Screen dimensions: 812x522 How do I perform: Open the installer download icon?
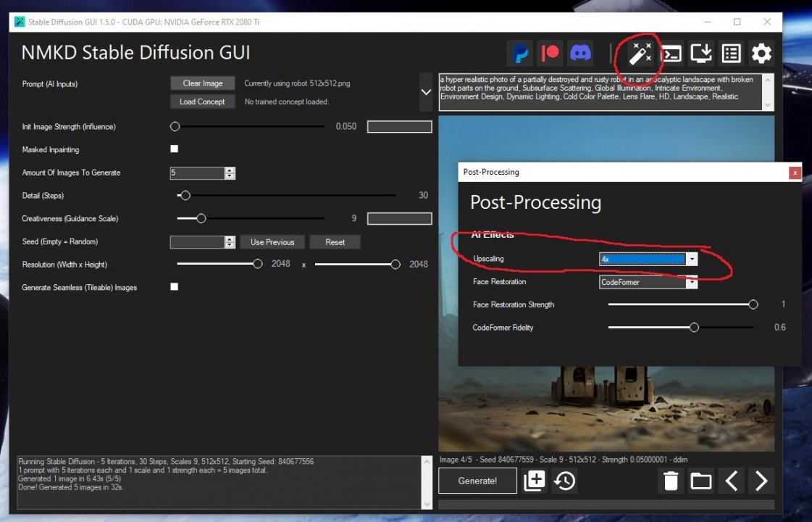click(700, 53)
